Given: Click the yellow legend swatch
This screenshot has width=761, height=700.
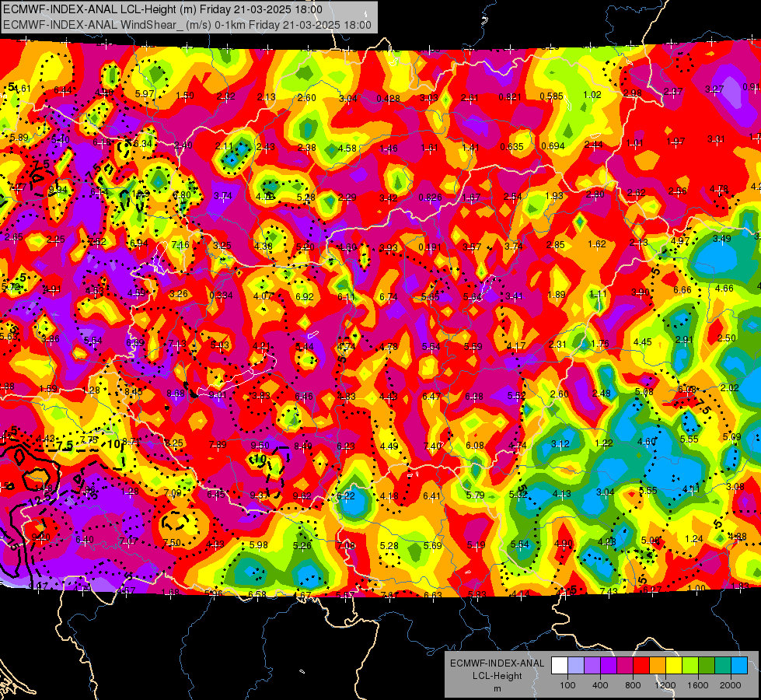Looking at the screenshot, I should tap(674, 666).
